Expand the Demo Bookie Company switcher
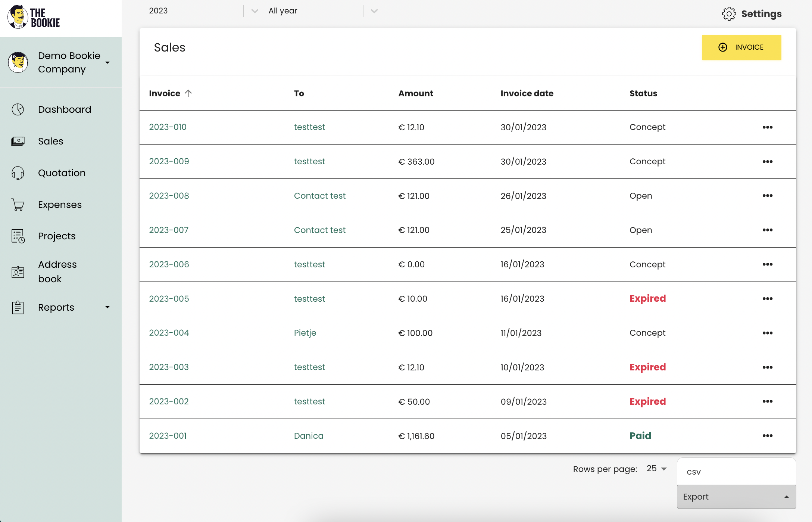Image resolution: width=812 pixels, height=522 pixels. (107, 63)
